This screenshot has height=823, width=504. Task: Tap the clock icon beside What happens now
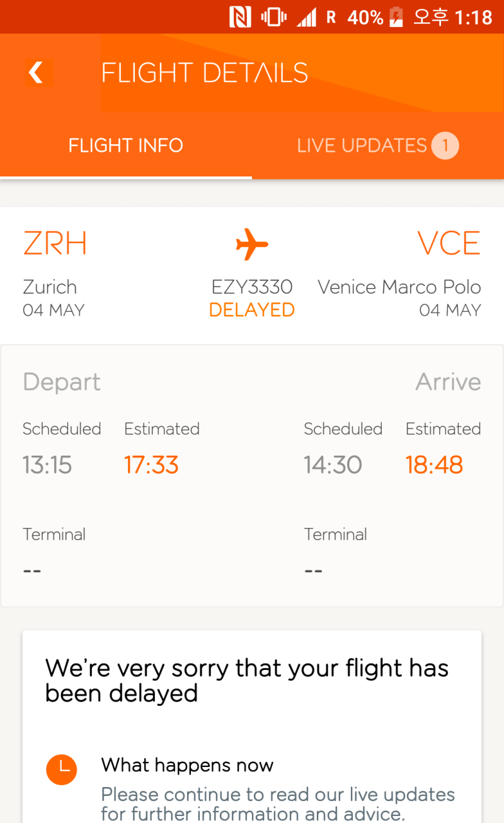coord(62,769)
